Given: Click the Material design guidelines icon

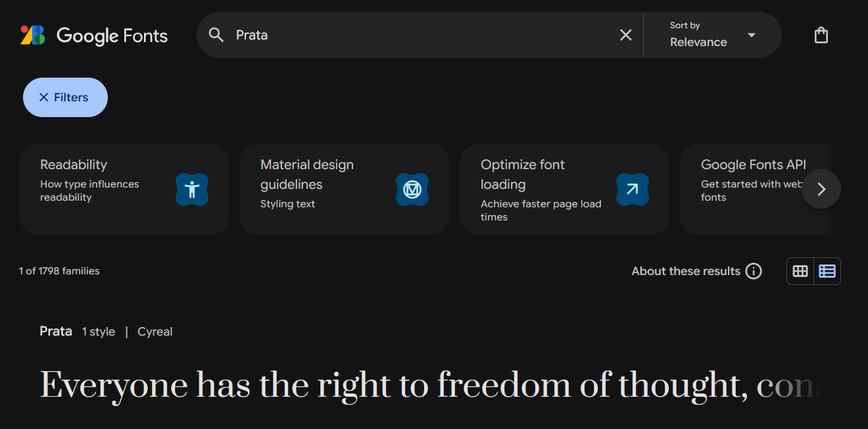Looking at the screenshot, I should click(x=412, y=189).
